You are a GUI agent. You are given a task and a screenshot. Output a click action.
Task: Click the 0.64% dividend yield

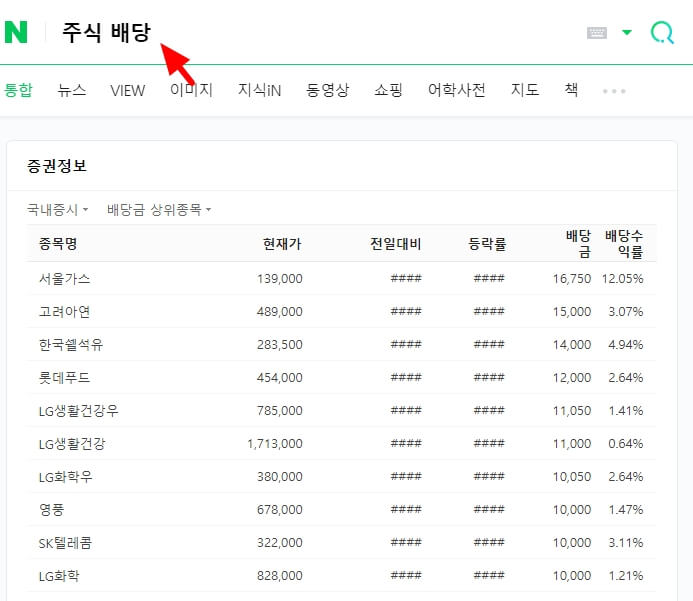[625, 444]
